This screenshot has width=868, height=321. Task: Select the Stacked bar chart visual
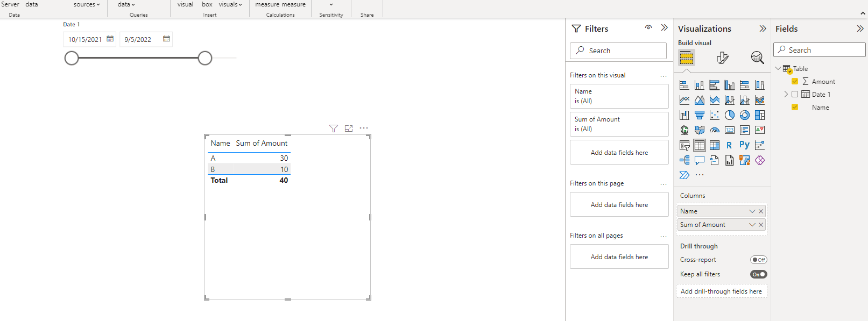[x=684, y=85]
